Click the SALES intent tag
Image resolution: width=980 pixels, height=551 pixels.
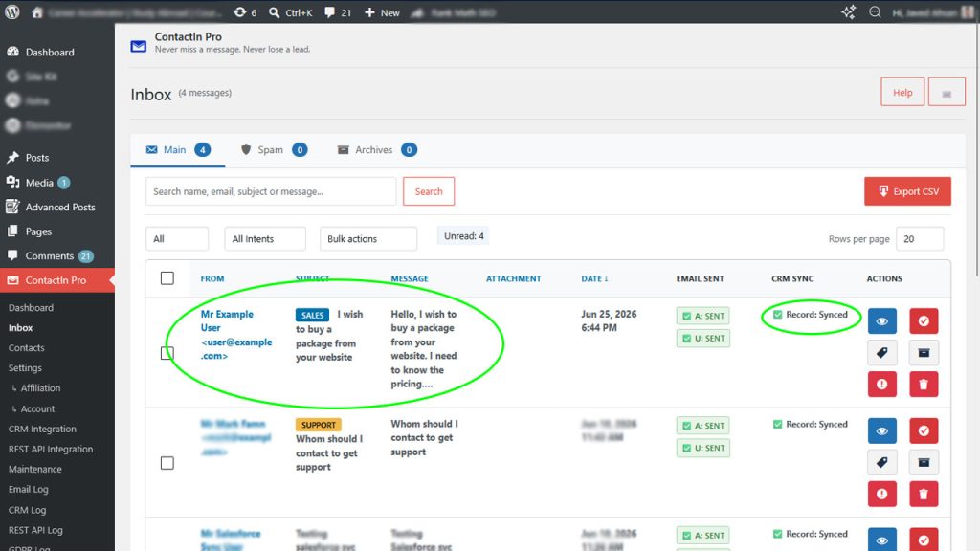[313, 315]
